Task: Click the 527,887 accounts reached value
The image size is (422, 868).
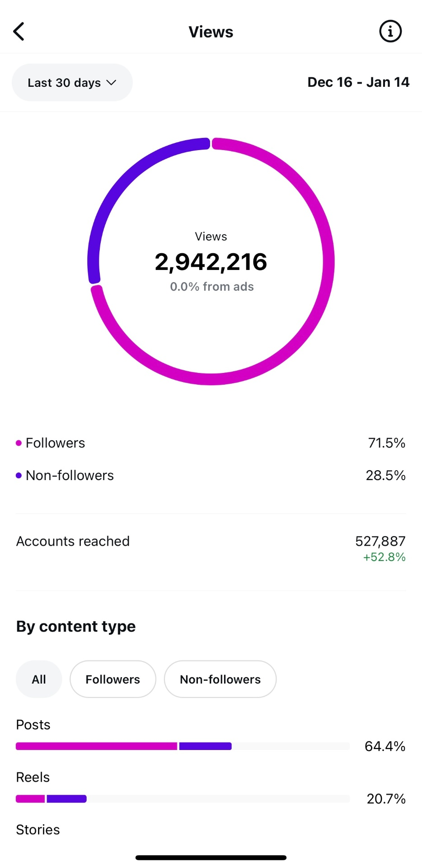Action: (380, 541)
